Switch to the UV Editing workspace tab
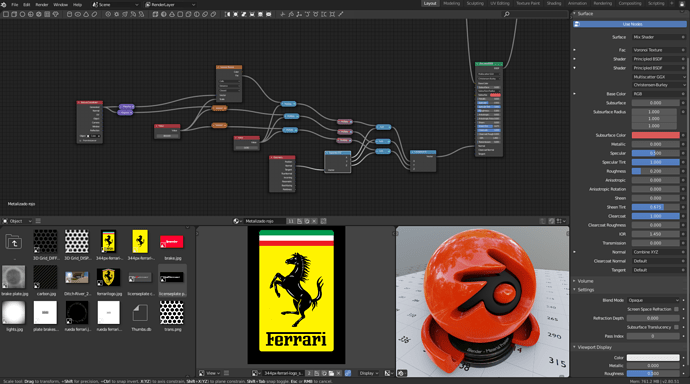This screenshot has width=690, height=384. pos(499,4)
